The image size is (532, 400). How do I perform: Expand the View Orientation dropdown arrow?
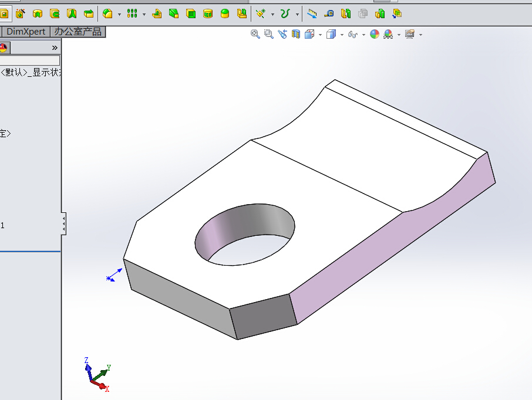pyautogui.click(x=320, y=35)
